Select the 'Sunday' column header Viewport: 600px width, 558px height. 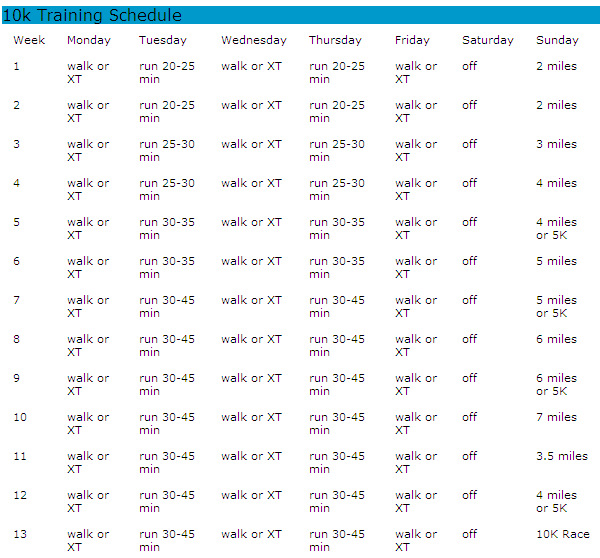pos(557,41)
